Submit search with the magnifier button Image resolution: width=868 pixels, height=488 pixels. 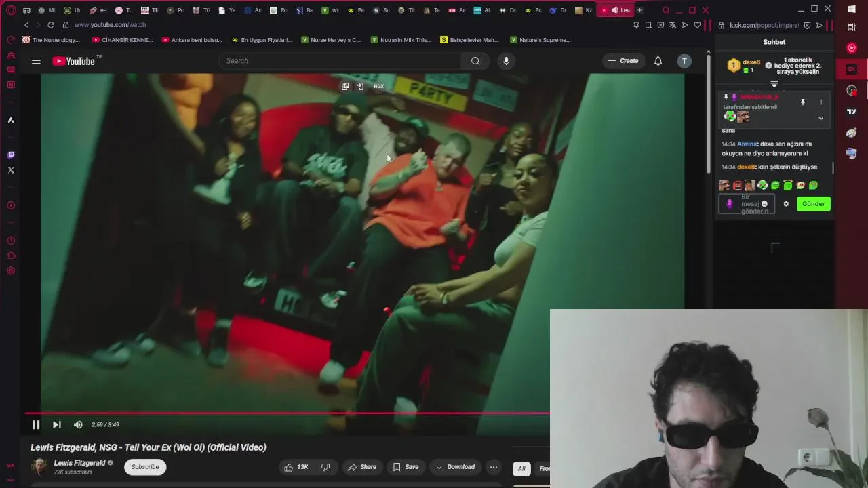click(x=475, y=61)
